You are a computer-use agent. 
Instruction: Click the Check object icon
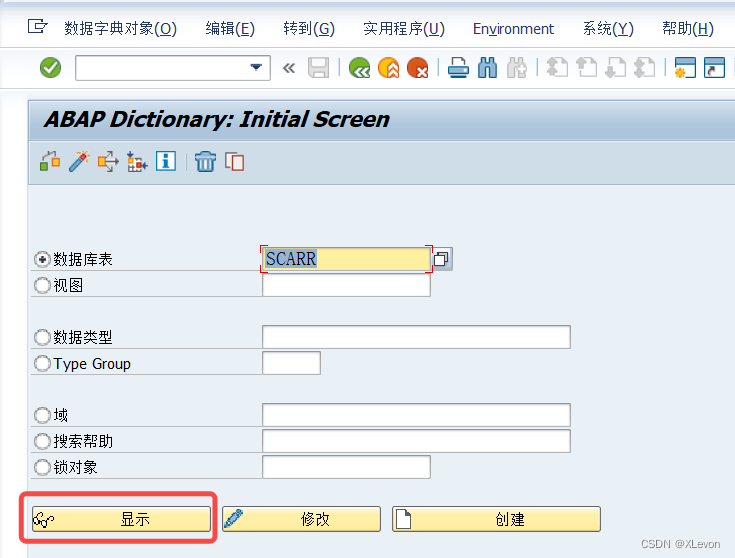50,162
